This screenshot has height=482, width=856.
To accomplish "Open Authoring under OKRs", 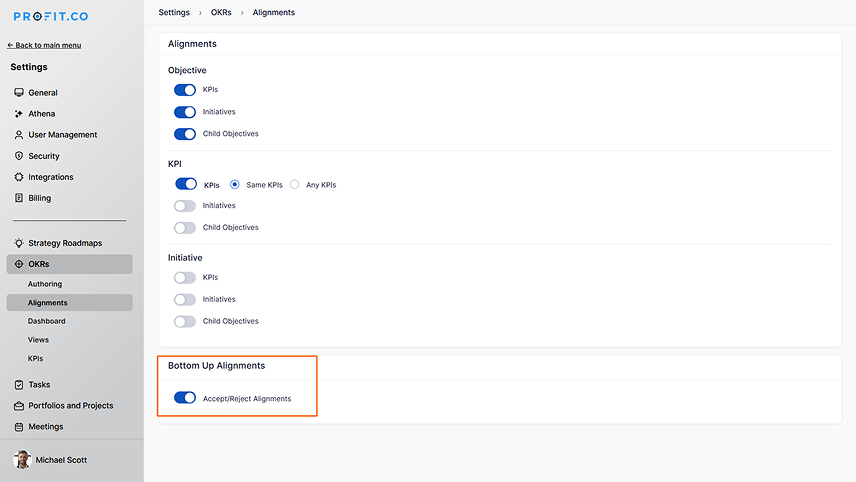I will [45, 284].
